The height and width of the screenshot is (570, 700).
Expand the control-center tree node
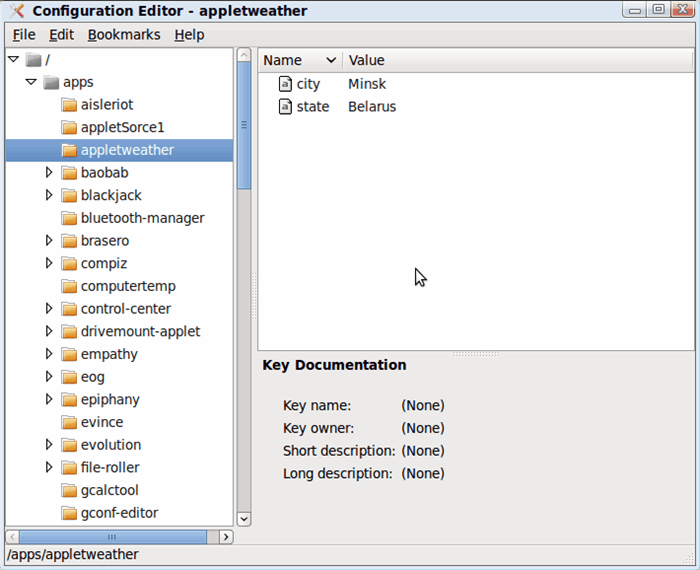click(49, 308)
